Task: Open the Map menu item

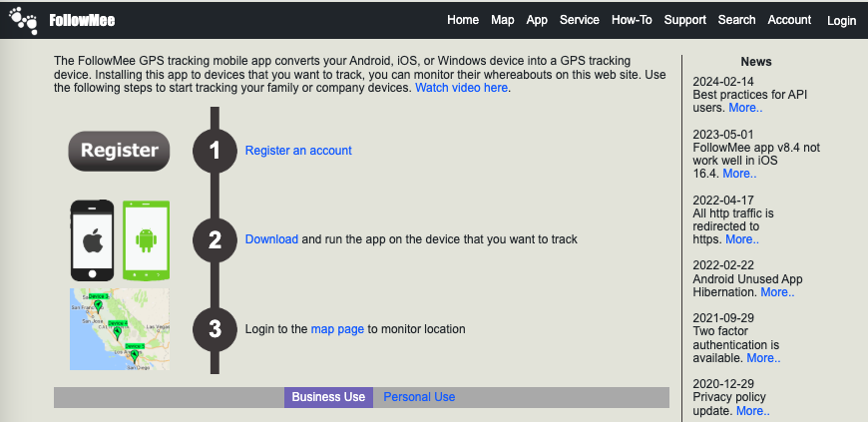Action: click(x=503, y=20)
